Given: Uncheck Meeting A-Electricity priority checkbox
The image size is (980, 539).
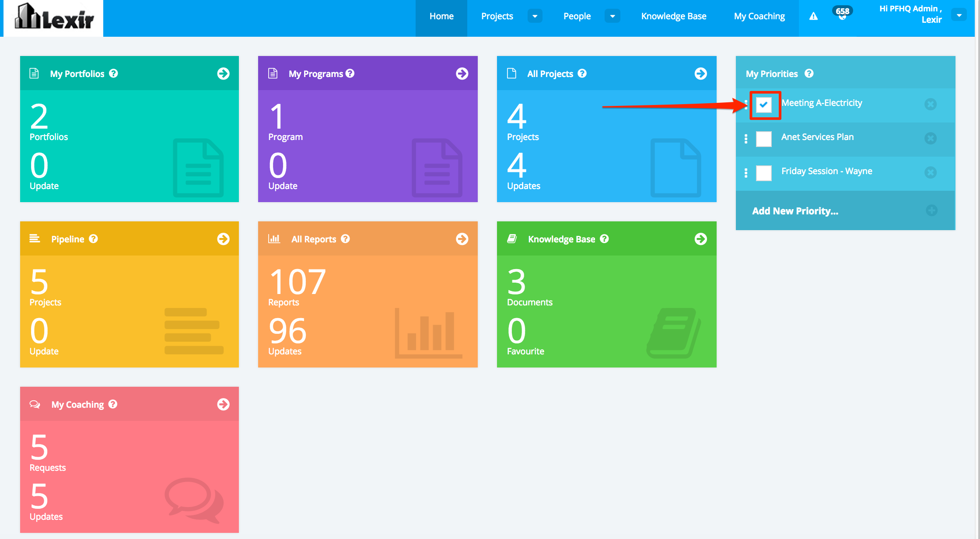Looking at the screenshot, I should 764,105.
